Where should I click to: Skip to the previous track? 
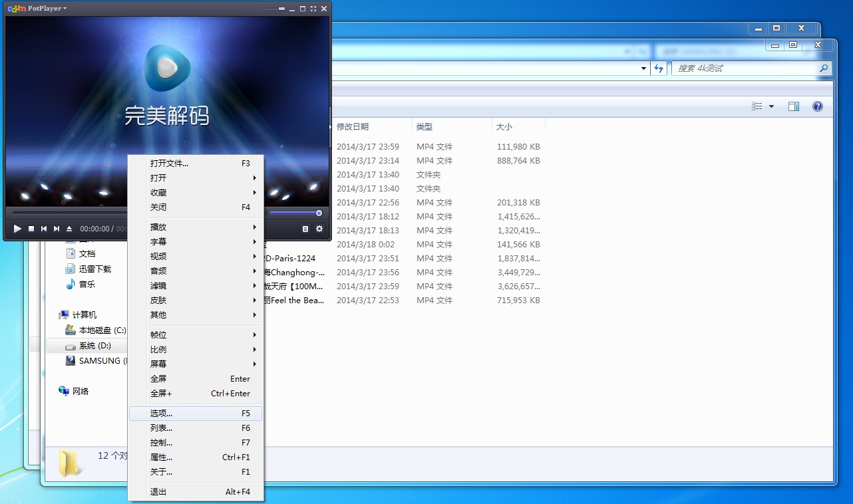pos(44,229)
